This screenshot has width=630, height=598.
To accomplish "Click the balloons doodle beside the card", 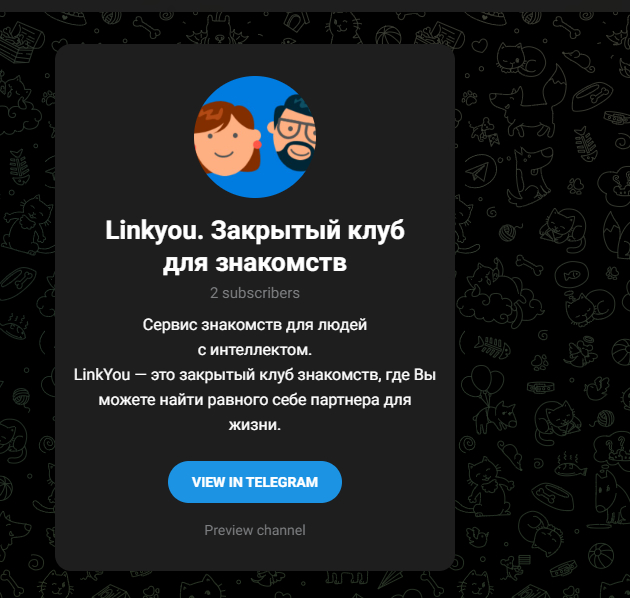I will click(484, 384).
